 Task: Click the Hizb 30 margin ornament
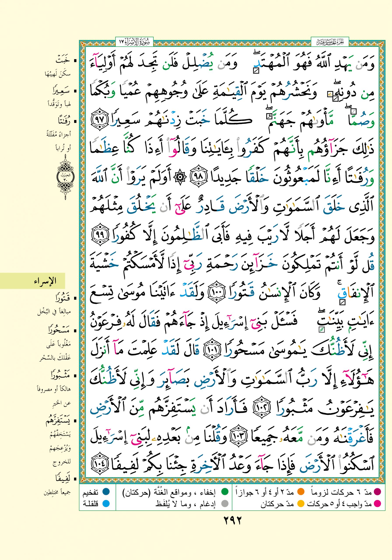(x=65, y=178)
